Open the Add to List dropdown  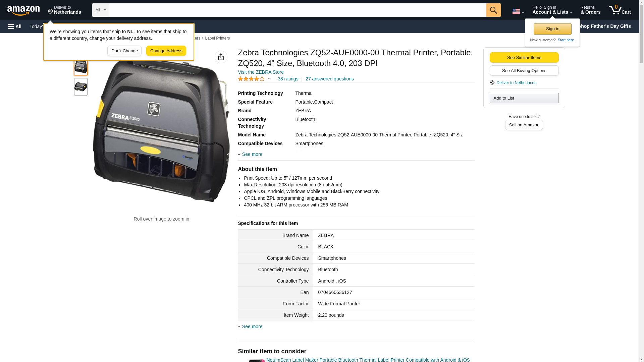(524, 98)
